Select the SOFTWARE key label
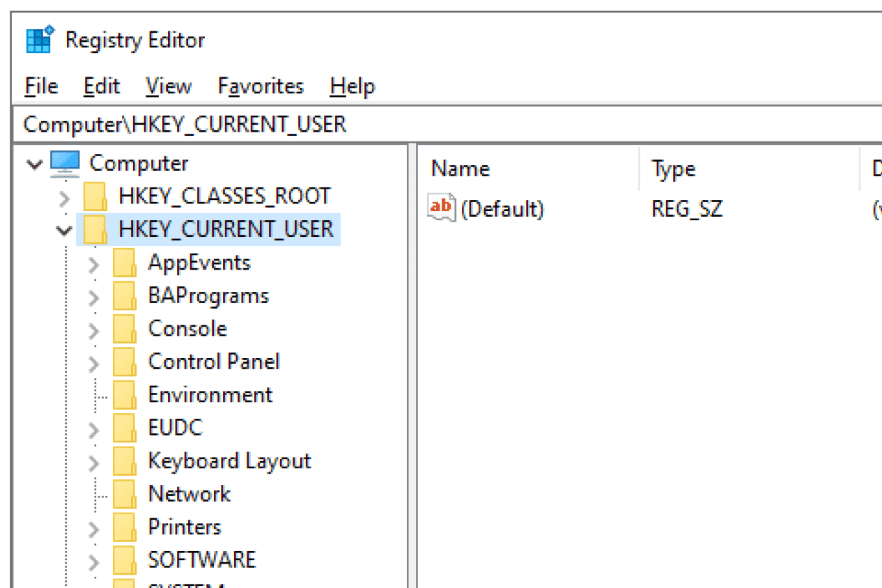The width and height of the screenshot is (882, 588). pyautogui.click(x=202, y=560)
